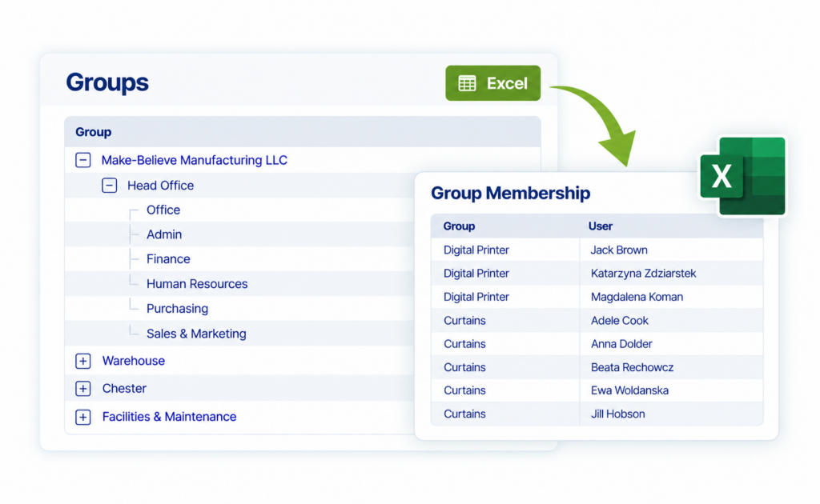Select the Office subgroup
The height and width of the screenshot is (504, 820).
click(x=163, y=210)
